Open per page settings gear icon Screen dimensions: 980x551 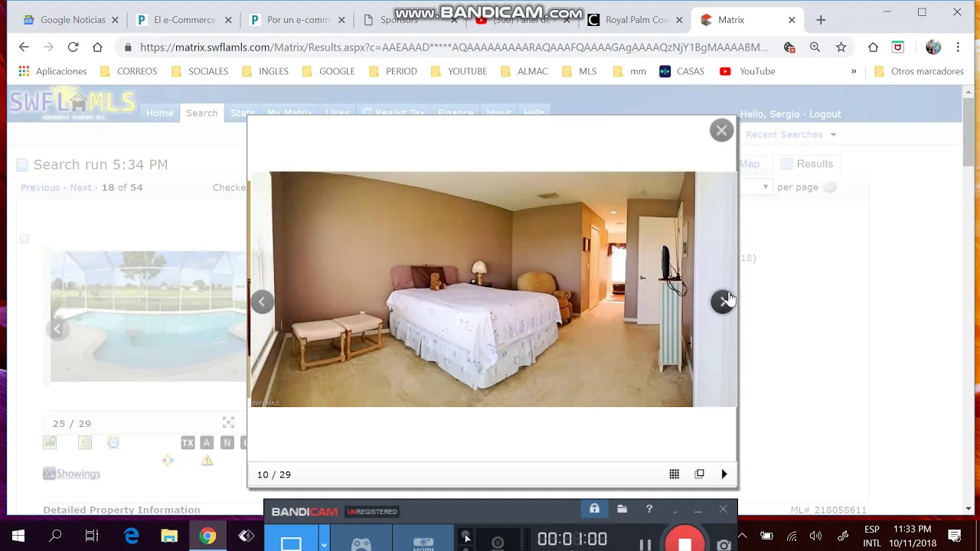click(830, 187)
